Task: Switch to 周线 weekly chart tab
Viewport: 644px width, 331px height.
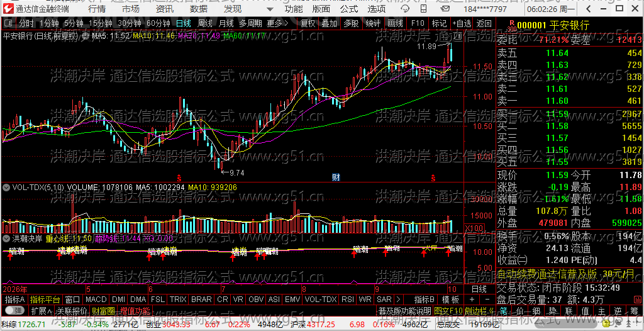Action: coord(204,23)
